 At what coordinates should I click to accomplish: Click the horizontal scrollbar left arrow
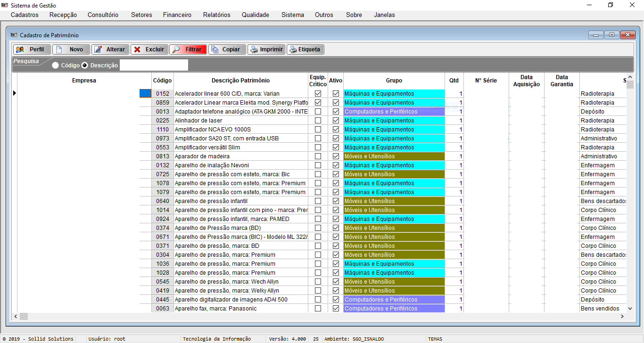(16, 316)
